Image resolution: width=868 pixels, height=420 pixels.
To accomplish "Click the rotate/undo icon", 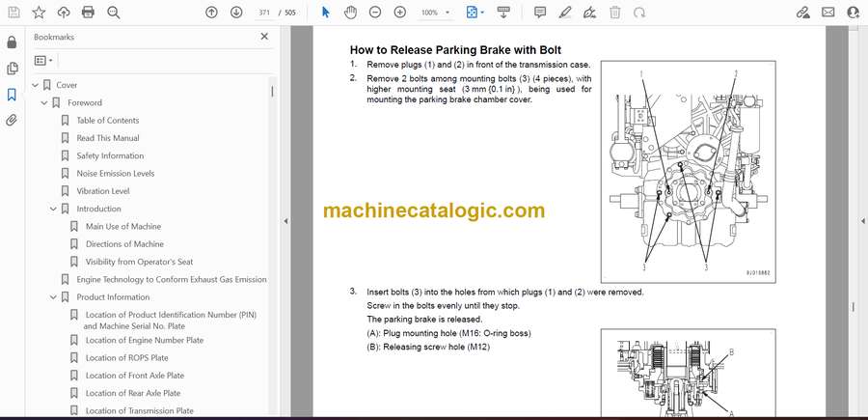I will [x=639, y=13].
